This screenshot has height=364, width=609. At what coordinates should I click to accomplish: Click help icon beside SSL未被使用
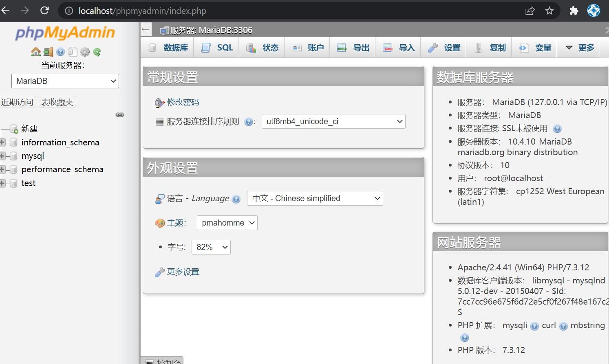557,129
